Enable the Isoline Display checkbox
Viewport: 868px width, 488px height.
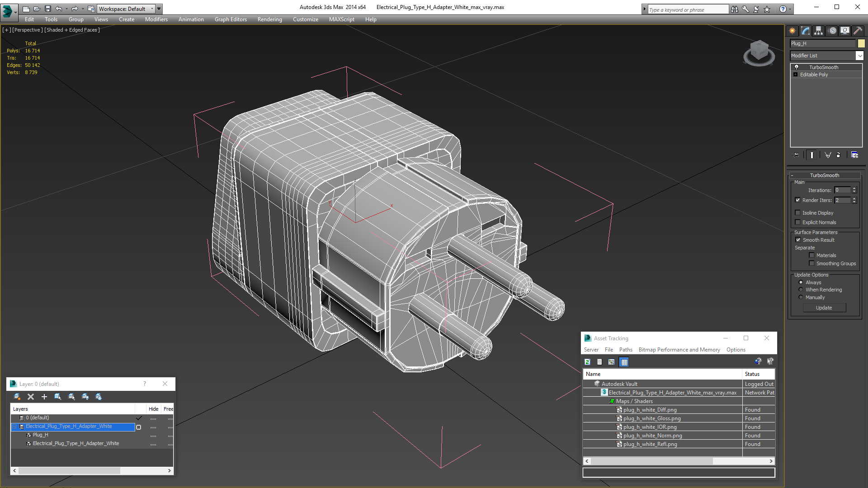(798, 213)
